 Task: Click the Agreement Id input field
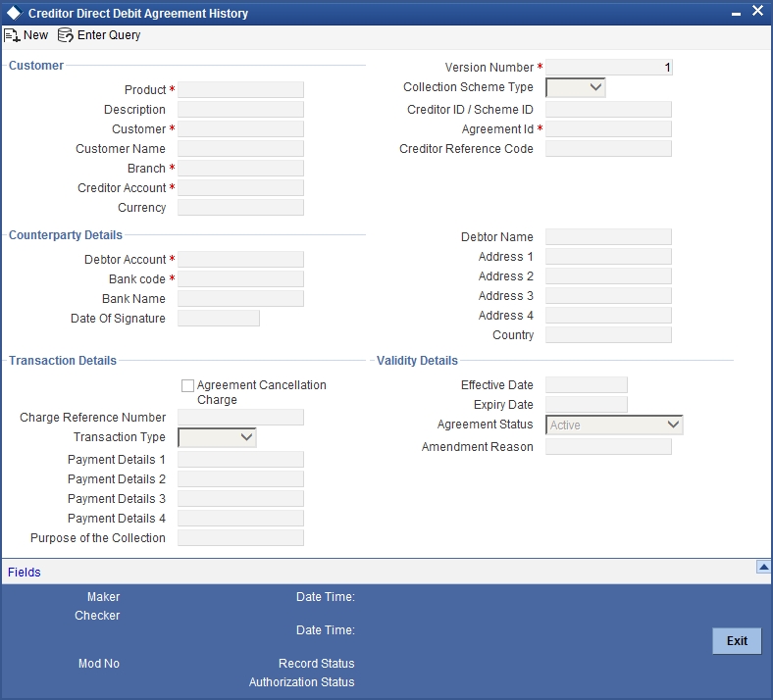click(x=608, y=129)
